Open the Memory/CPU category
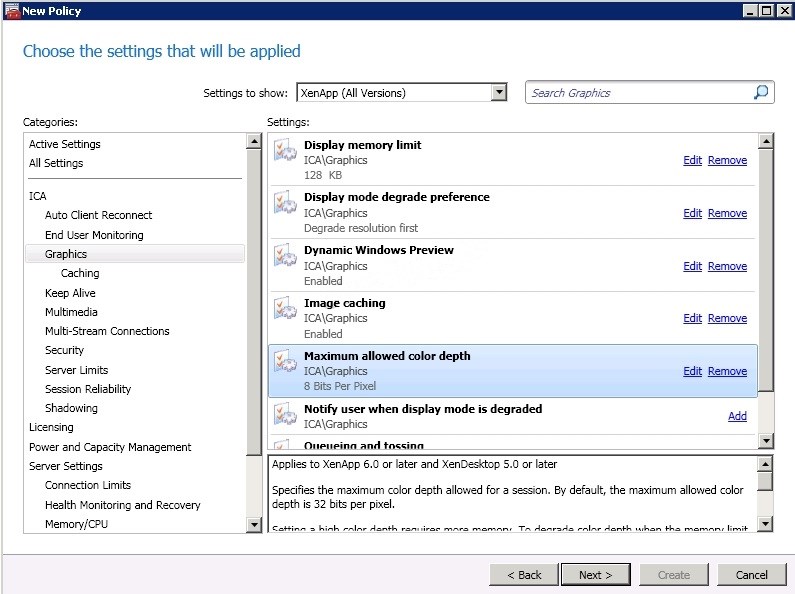The image size is (795, 594). [76, 524]
